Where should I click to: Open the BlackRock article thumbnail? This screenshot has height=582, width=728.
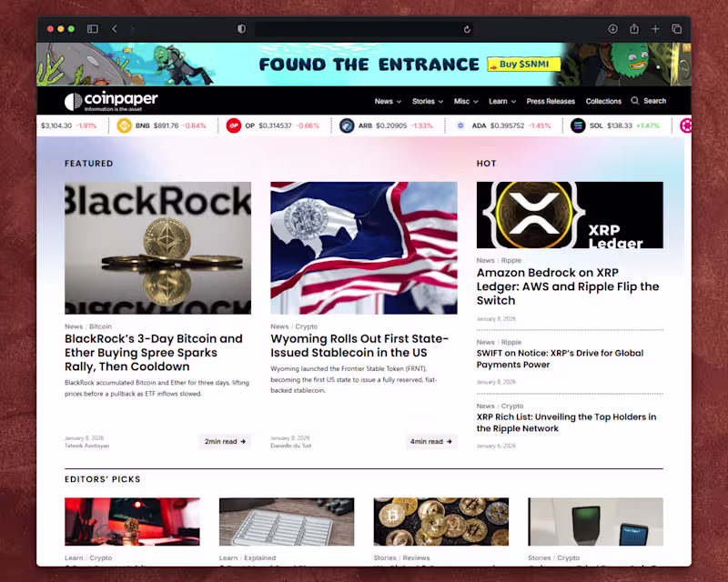coord(157,248)
